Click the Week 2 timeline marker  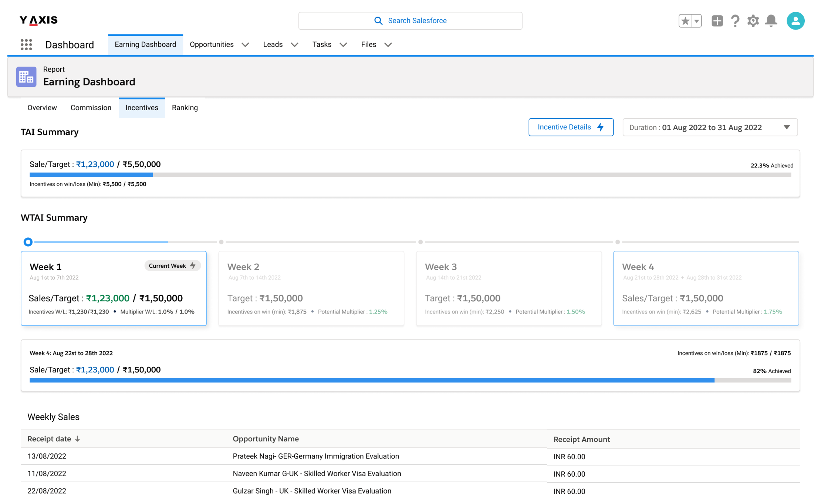[x=221, y=242]
